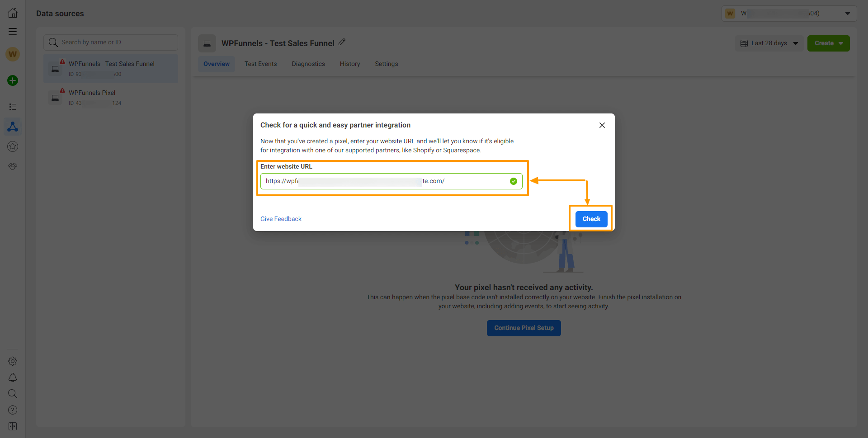Click 'Your pixel hasn't received any activity.' text

pos(524,287)
